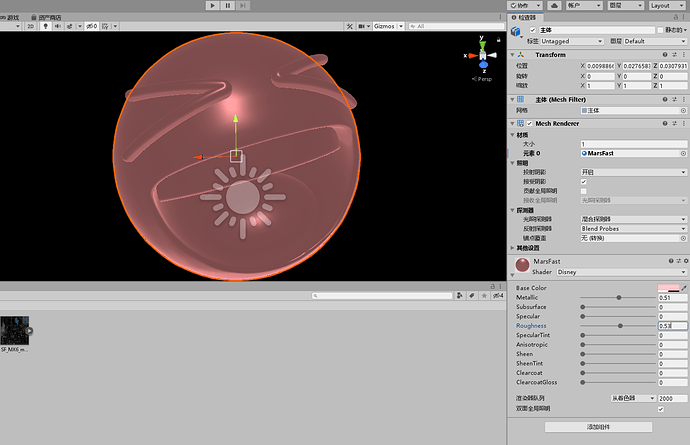The width and height of the screenshot is (690, 445).
Task: Open mesh object picker circle icon
Action: [683, 110]
